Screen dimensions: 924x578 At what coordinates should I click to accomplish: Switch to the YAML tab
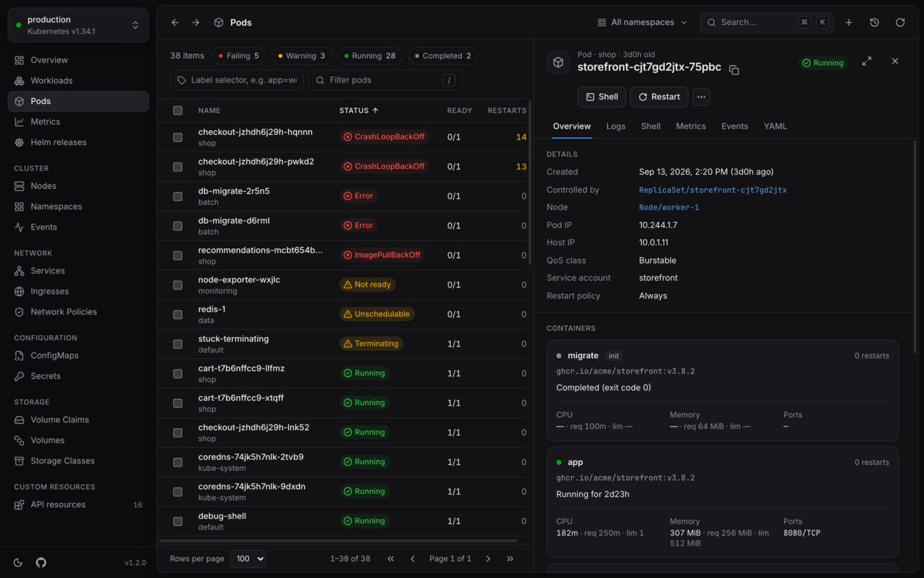tap(775, 127)
